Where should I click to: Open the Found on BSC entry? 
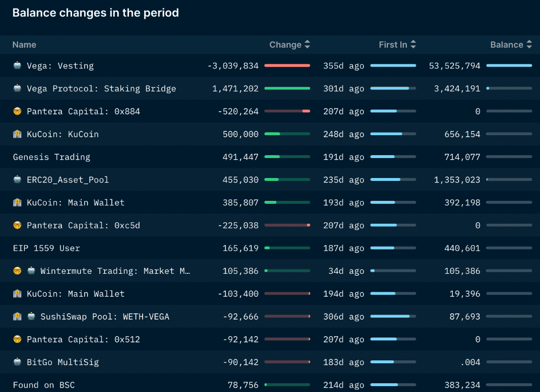pyautogui.click(x=44, y=385)
